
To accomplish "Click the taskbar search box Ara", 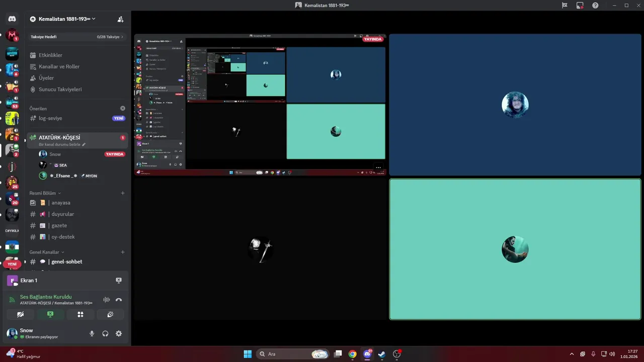I will [293, 354].
